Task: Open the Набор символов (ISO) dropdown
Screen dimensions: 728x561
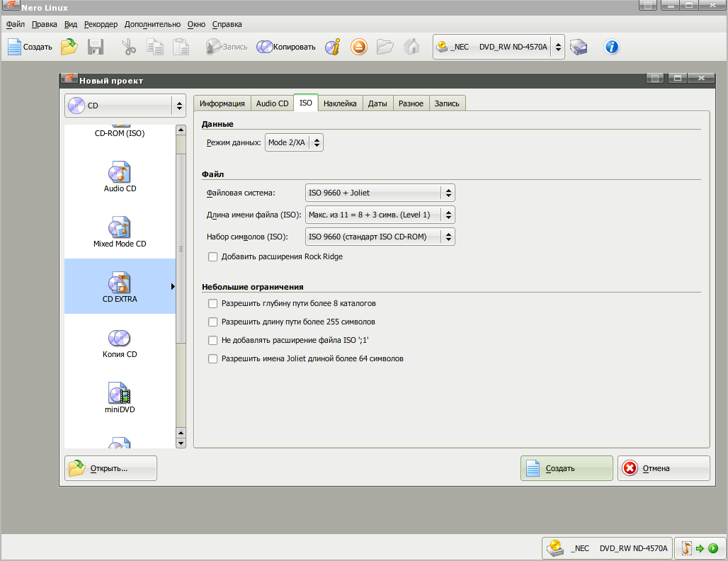Action: pos(380,237)
